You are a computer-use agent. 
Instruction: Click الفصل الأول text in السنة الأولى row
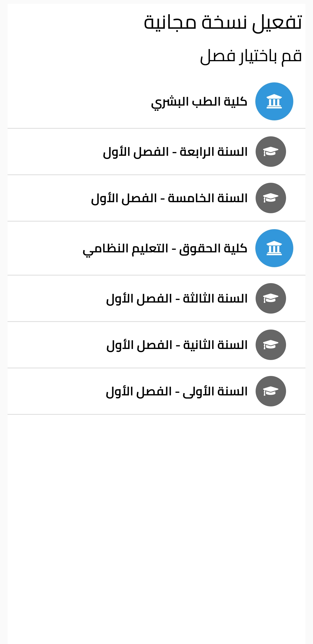pos(139,392)
